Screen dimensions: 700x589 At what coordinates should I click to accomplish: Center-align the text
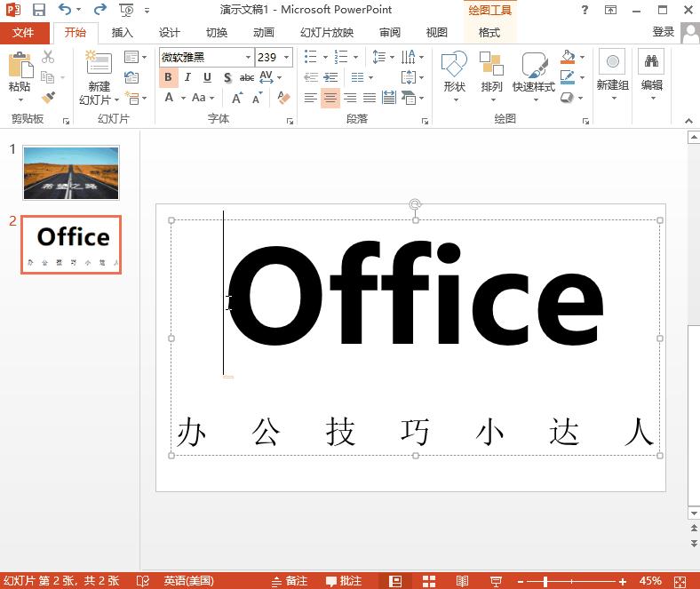tap(330, 98)
